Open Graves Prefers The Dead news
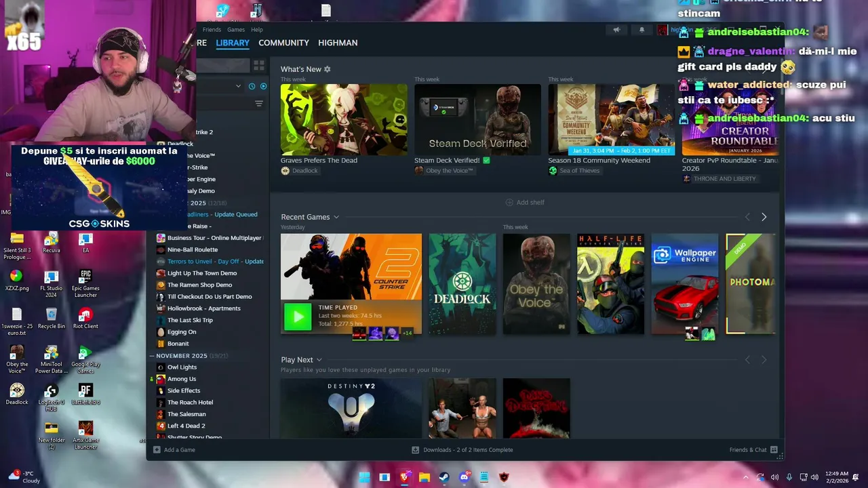868x488 pixels. point(344,119)
